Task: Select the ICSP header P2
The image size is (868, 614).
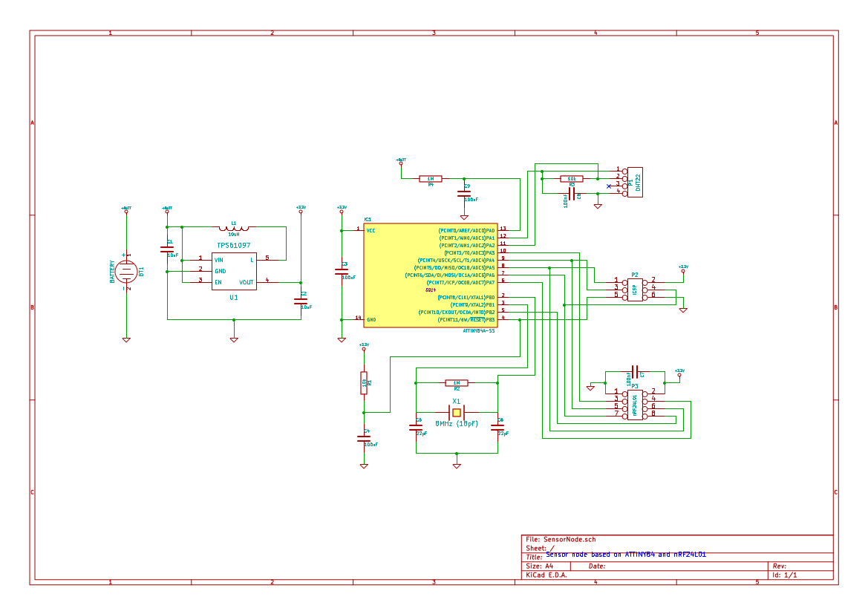Action: click(635, 290)
